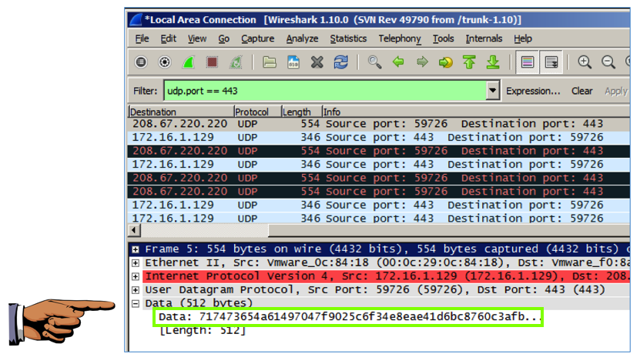The width and height of the screenshot is (640, 364).
Task: Stop the running capture (red square)
Action: point(212,62)
